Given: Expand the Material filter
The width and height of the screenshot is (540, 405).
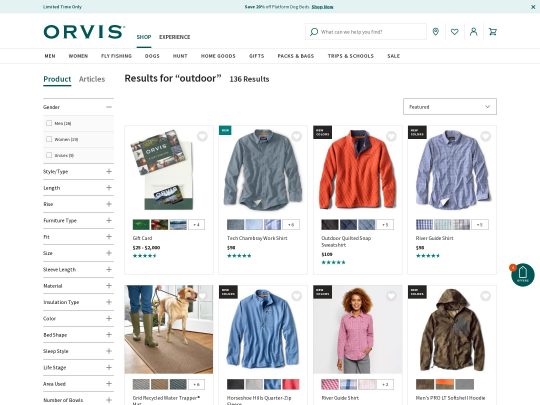Looking at the screenshot, I should tap(109, 285).
